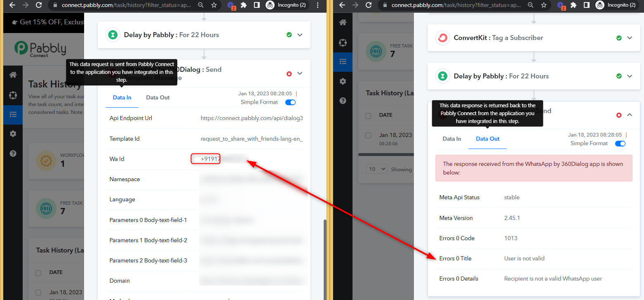This screenshot has height=300, width=644.
Task: Open the Help icon in left Pabbly sidebar
Action: 13,154
